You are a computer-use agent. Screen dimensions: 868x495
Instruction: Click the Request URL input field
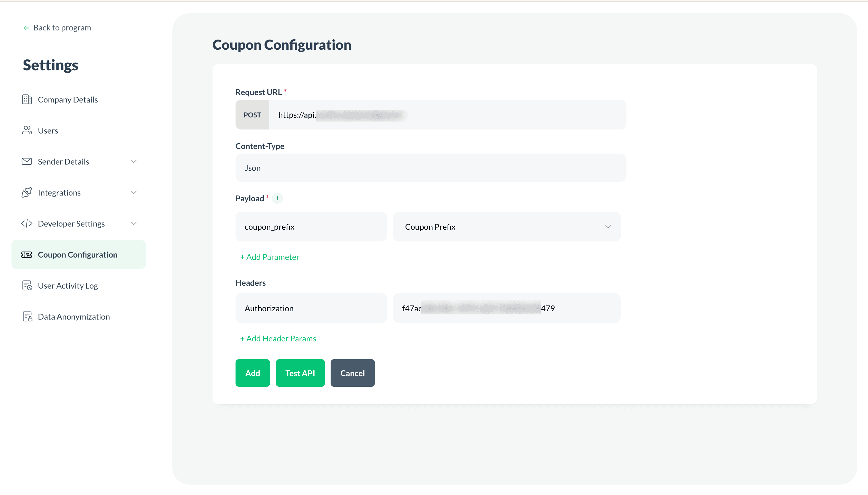[442, 115]
